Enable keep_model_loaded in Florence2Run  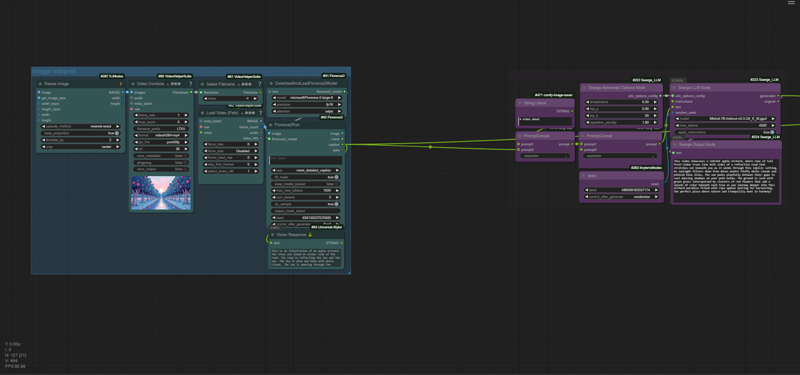point(306,184)
